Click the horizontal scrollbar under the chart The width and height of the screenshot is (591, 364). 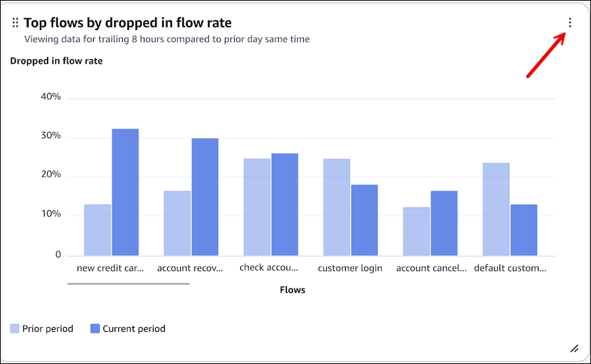(129, 284)
